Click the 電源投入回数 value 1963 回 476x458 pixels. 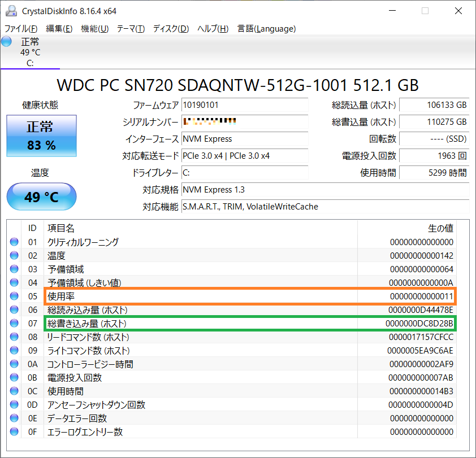434,156
